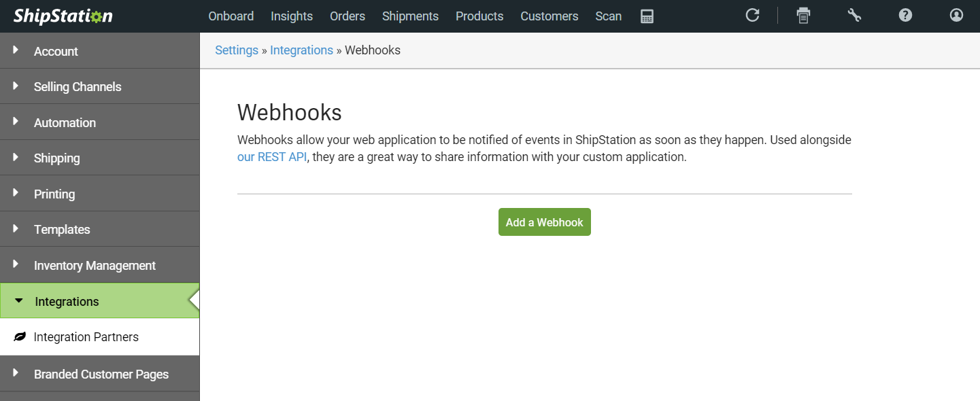Viewport: 980px width, 401px height.
Task: Open help via question mark icon
Action: tap(905, 15)
